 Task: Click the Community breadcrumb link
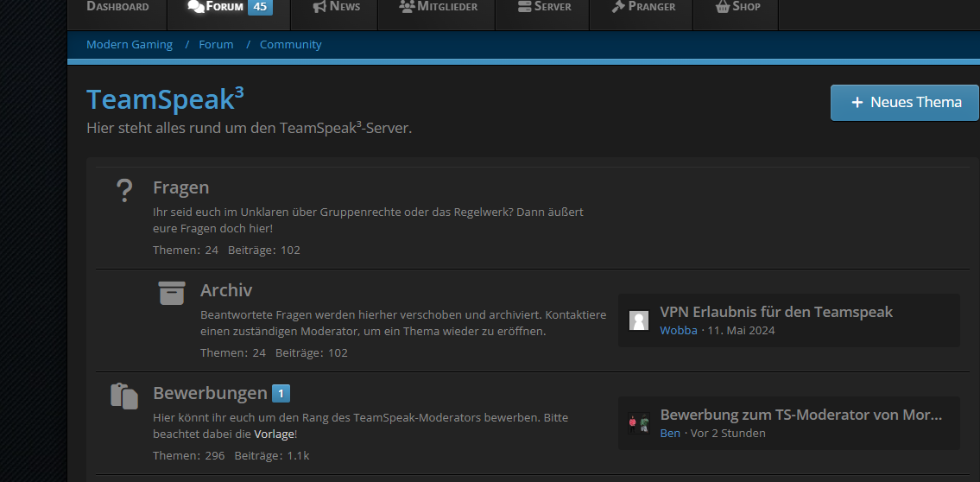click(291, 44)
